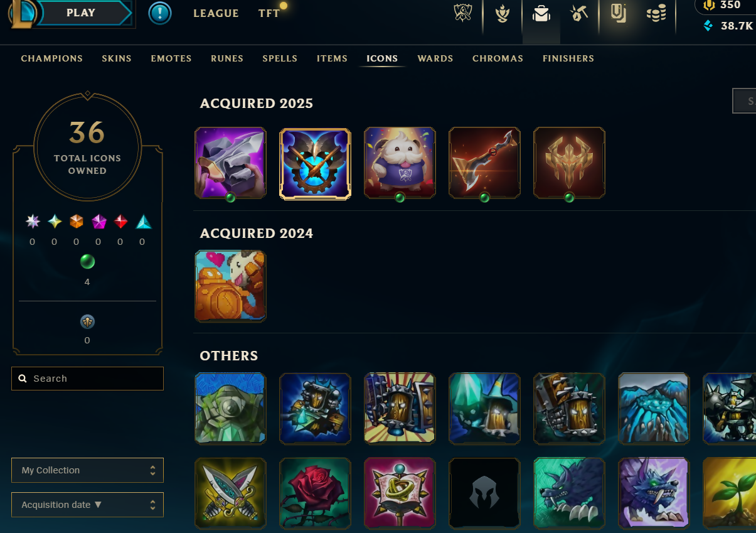Open the TFT game section
This screenshot has width=756, height=533.
coord(269,13)
